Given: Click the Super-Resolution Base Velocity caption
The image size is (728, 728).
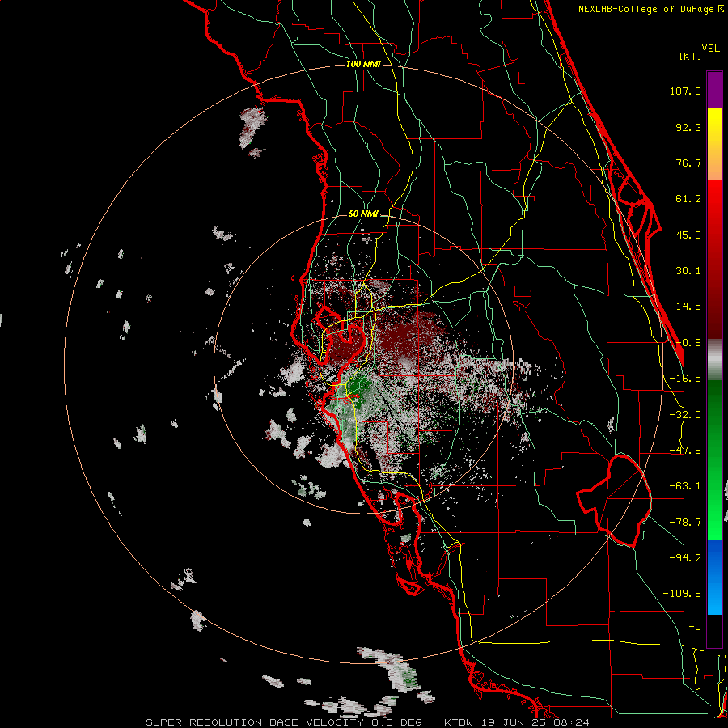Looking at the screenshot, I should (x=368, y=722).
